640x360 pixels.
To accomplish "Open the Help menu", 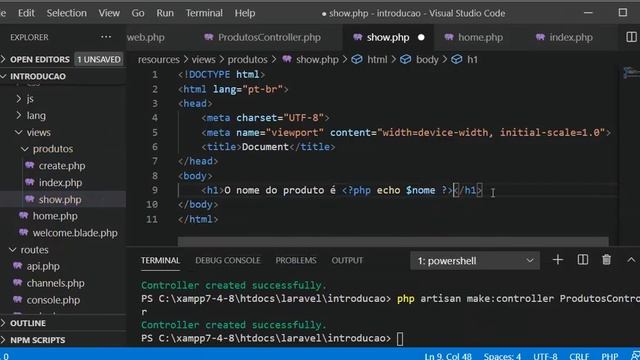I will pos(244,13).
